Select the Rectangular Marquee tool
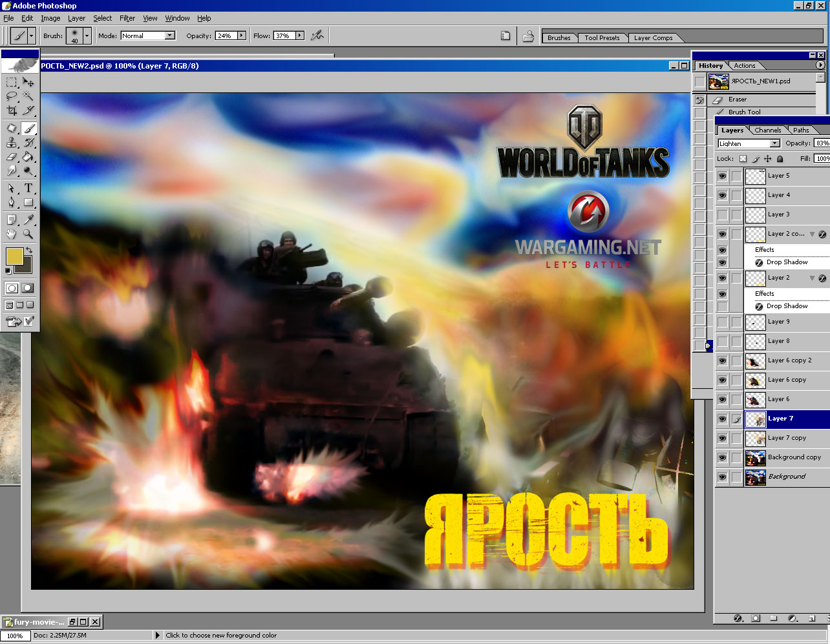This screenshot has height=644, width=830. click(x=12, y=82)
